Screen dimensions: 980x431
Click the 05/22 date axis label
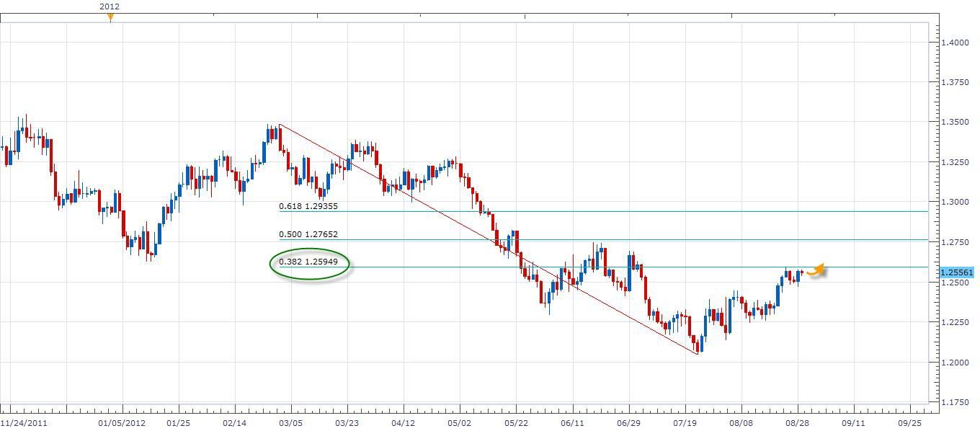click(516, 423)
